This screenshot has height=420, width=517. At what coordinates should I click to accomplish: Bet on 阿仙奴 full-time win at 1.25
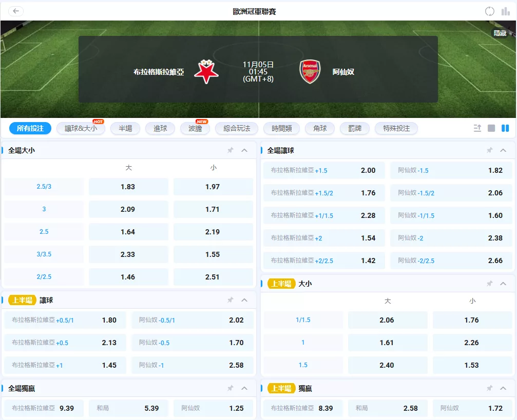pos(213,408)
